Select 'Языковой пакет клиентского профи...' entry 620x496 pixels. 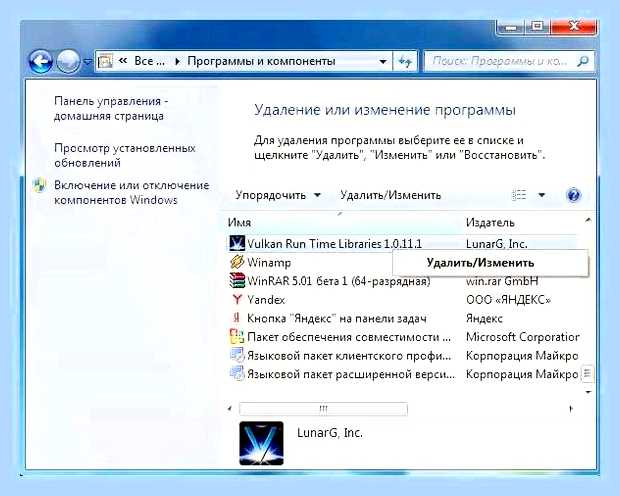point(349,356)
